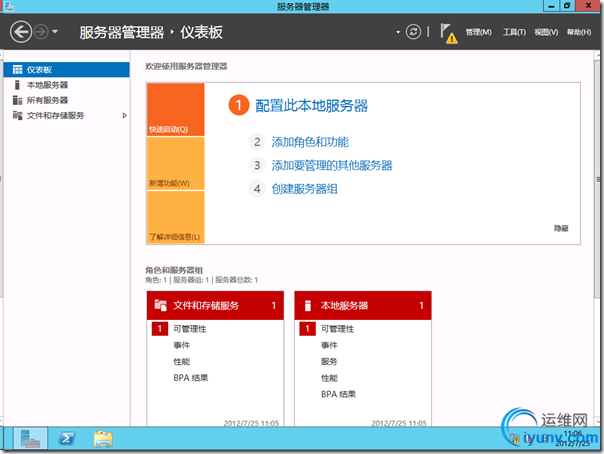The image size is (604, 454).
Task: Open 服务 in 本地服务器 tile
Action: click(329, 362)
